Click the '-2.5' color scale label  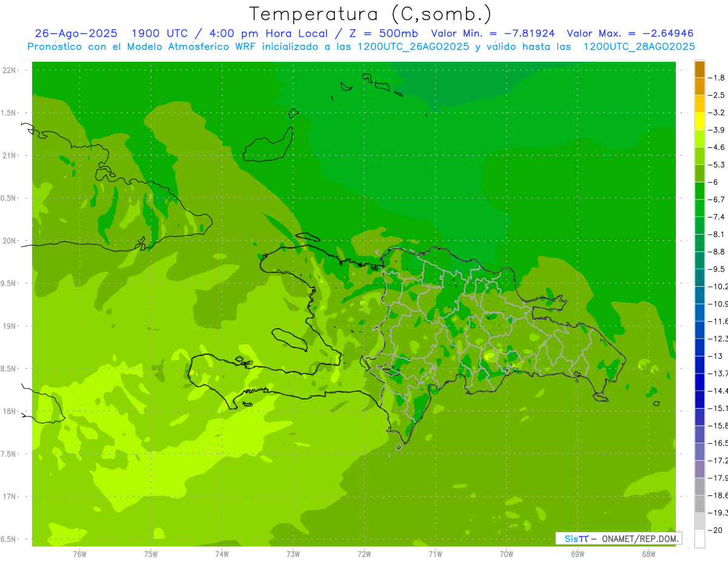coord(718,95)
